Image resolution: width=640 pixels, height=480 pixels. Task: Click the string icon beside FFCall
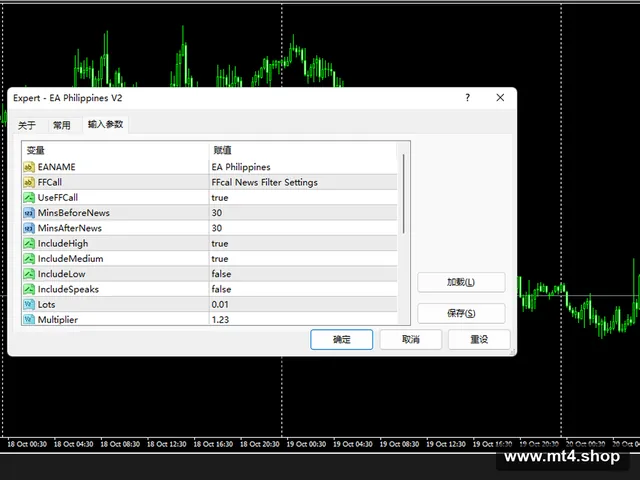coord(29,182)
